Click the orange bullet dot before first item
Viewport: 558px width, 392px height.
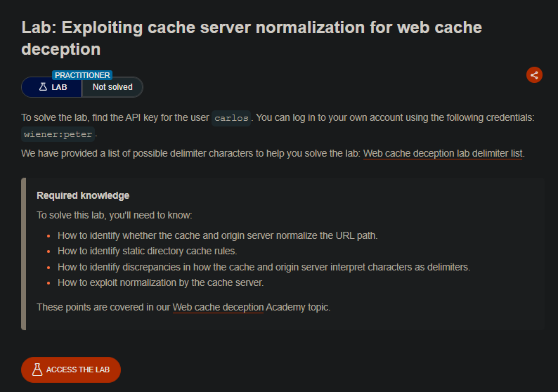coord(48,236)
